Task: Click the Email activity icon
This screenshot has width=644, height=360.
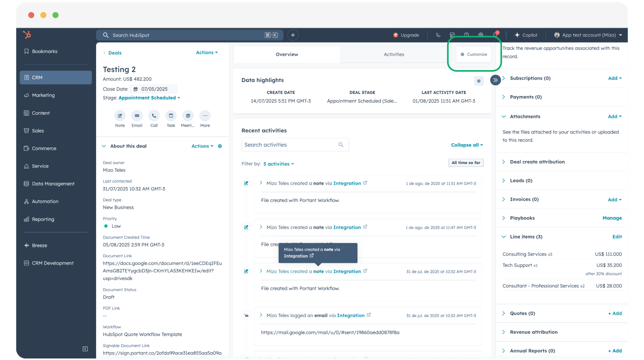Action: (x=137, y=116)
